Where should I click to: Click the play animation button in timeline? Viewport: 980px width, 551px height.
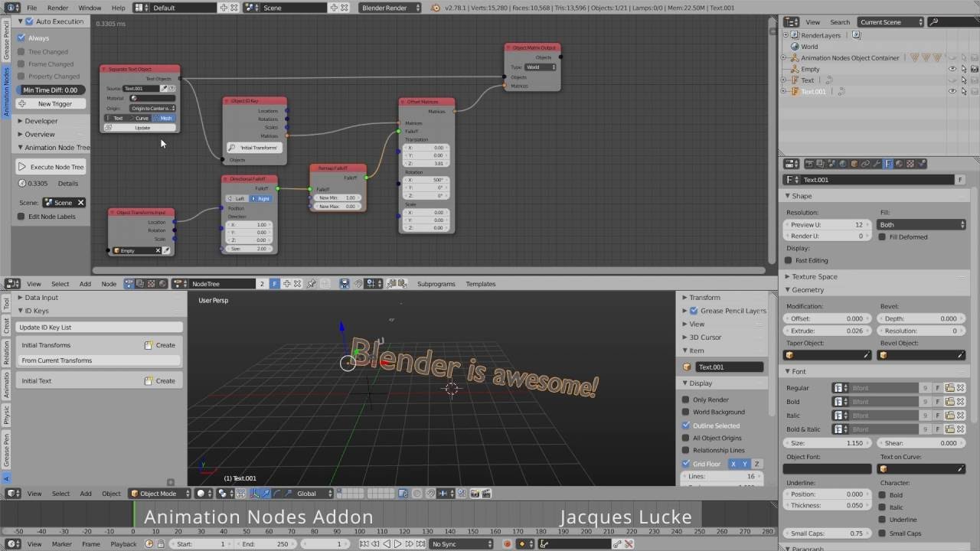point(397,544)
